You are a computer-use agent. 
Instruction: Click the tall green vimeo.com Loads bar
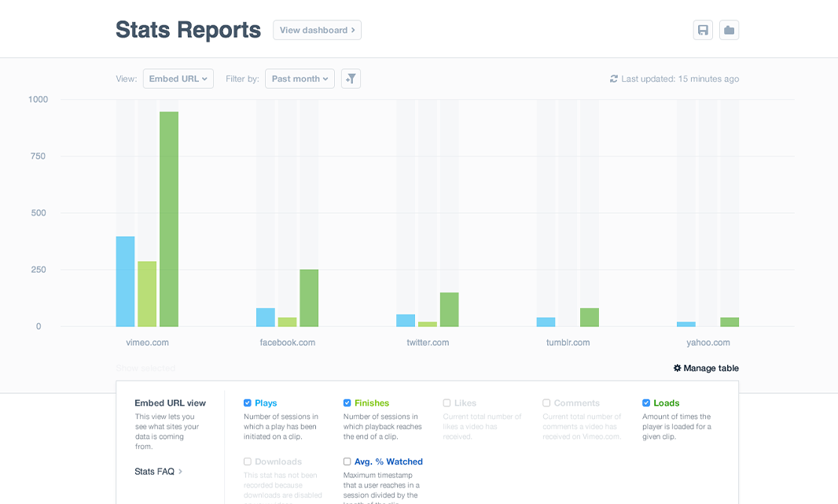[x=169, y=220]
